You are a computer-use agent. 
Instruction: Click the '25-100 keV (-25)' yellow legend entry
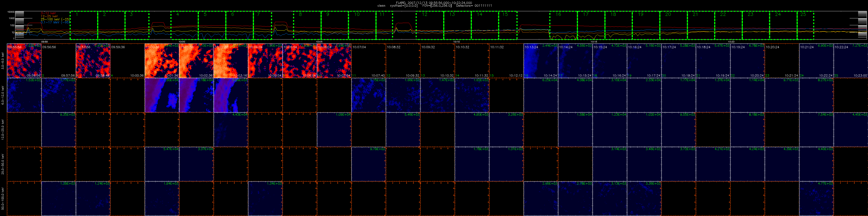(56, 19)
